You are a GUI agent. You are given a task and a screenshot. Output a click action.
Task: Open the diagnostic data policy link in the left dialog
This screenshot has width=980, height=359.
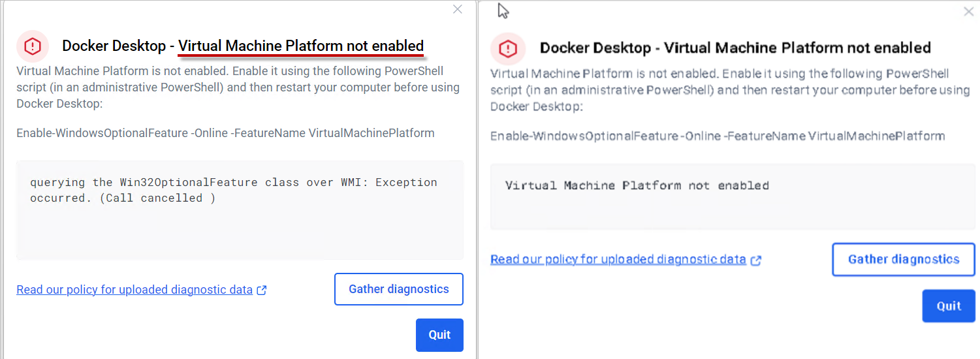coord(134,290)
